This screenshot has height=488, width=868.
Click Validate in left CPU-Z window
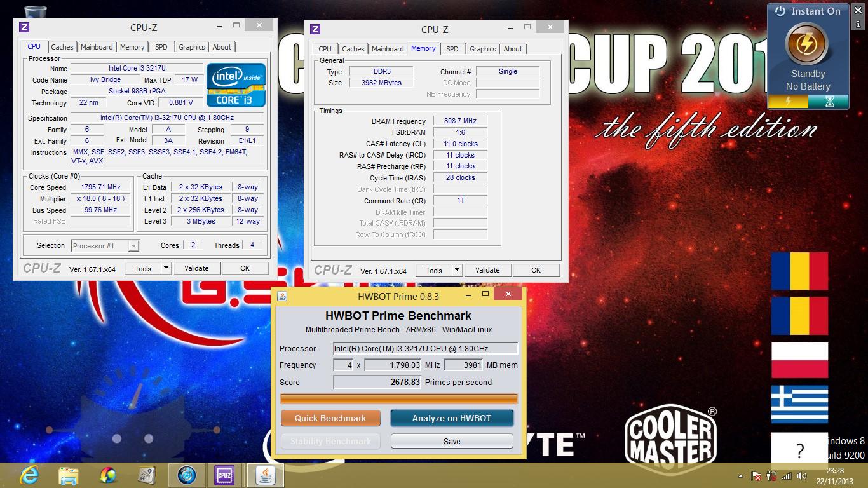click(196, 268)
